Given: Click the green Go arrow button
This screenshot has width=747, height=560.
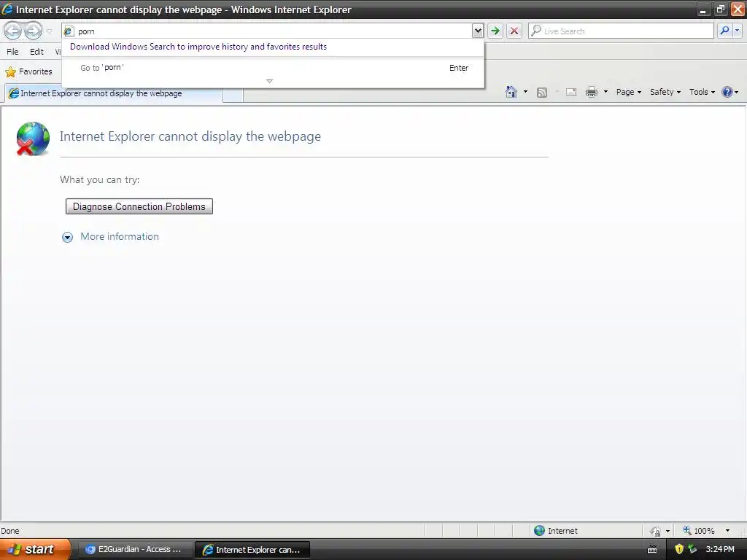Looking at the screenshot, I should point(495,31).
